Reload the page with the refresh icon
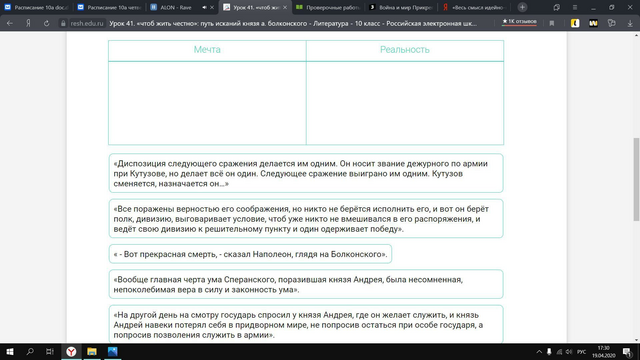This screenshot has width=640, height=360. pyautogui.click(x=47, y=23)
